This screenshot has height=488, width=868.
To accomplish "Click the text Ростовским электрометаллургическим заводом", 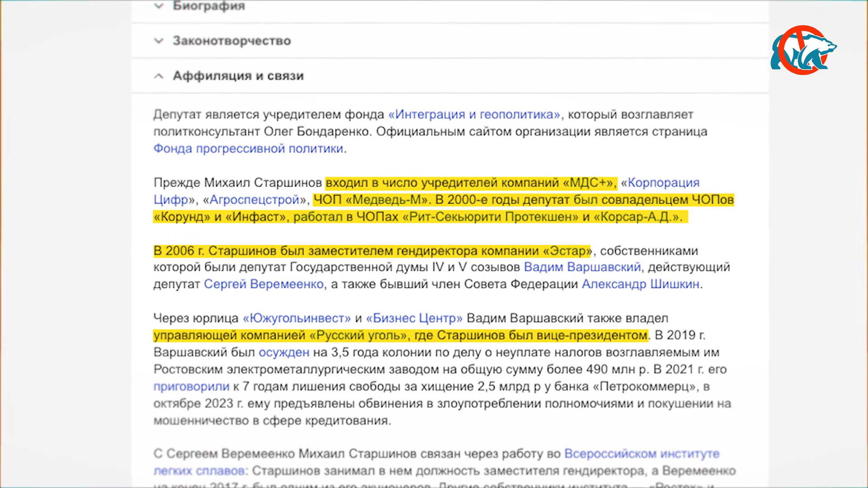I will click(296, 369).
